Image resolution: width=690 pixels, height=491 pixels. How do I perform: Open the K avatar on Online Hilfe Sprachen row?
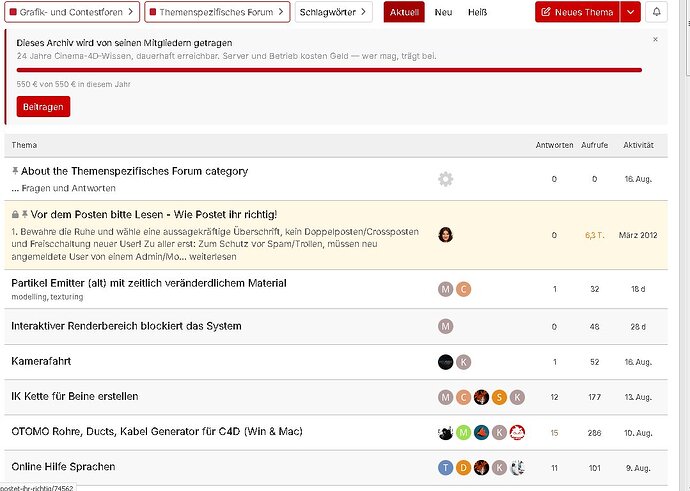click(x=499, y=468)
